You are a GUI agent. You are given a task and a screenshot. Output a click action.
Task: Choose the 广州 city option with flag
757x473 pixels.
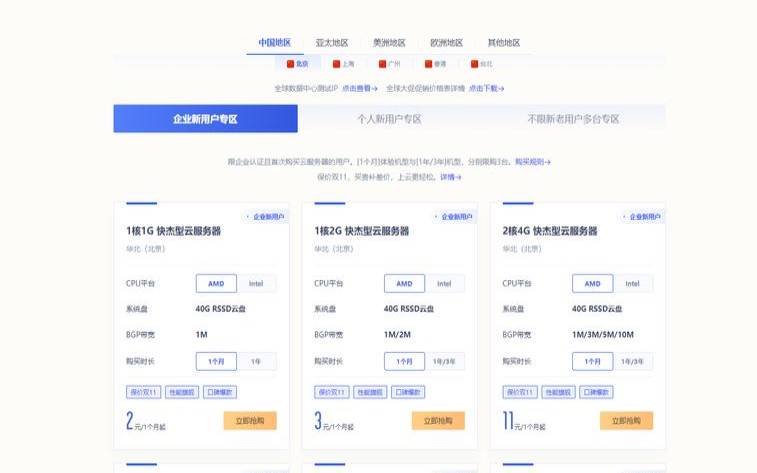[389, 64]
